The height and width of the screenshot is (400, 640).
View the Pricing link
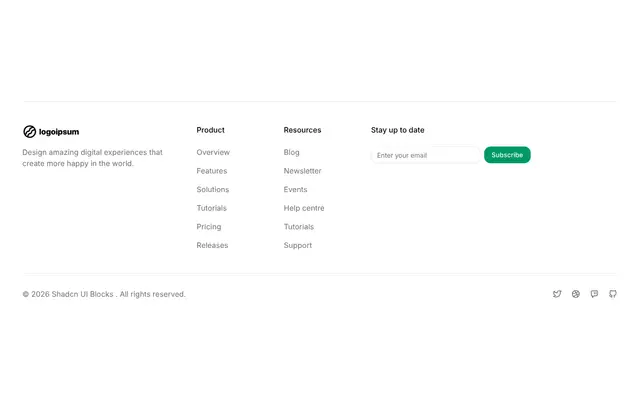209,227
